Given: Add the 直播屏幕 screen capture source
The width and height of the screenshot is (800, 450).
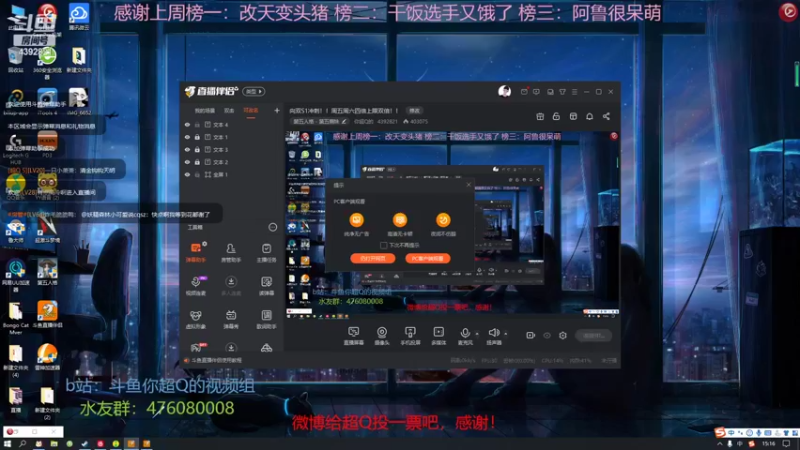Looking at the screenshot, I should (354, 336).
